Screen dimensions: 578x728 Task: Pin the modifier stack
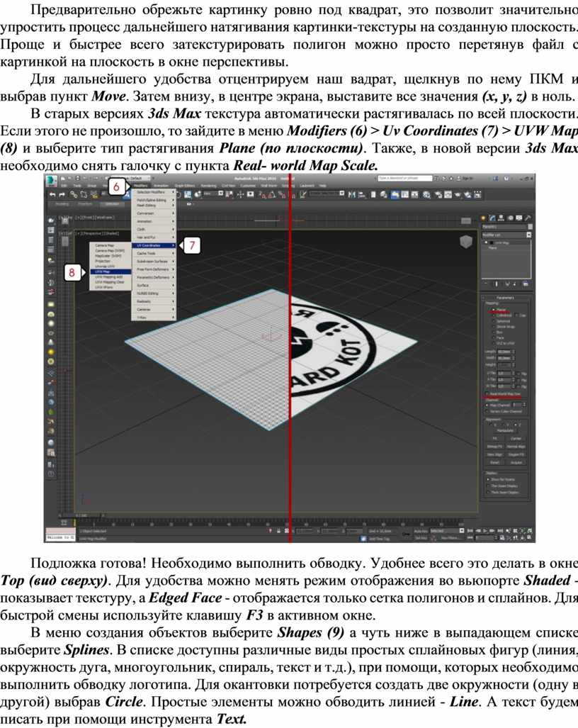[x=486, y=284]
